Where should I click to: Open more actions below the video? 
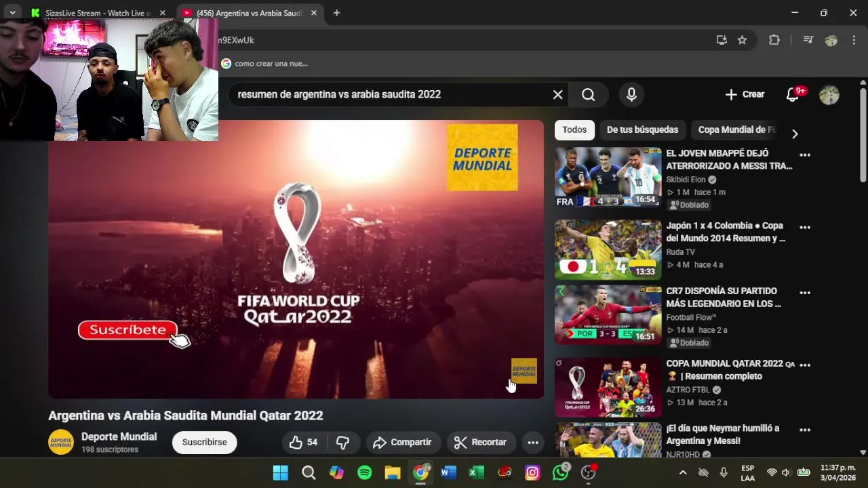pyautogui.click(x=533, y=443)
